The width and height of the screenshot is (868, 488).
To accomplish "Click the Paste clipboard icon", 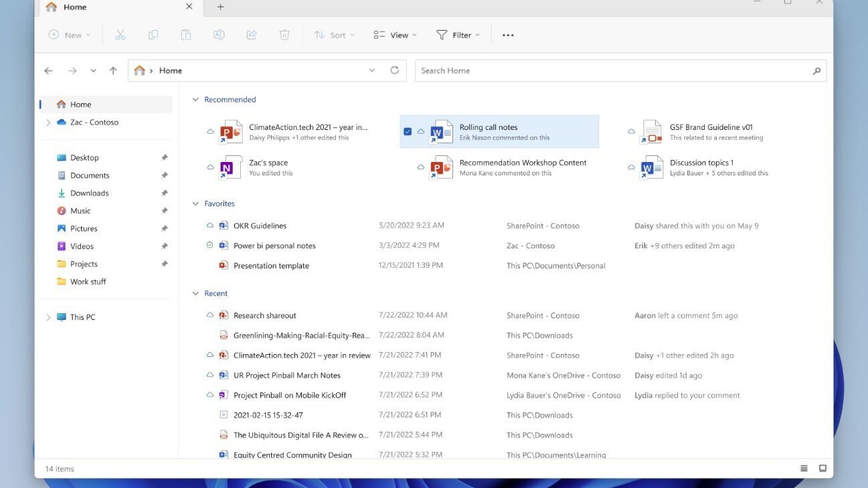I will [x=186, y=35].
